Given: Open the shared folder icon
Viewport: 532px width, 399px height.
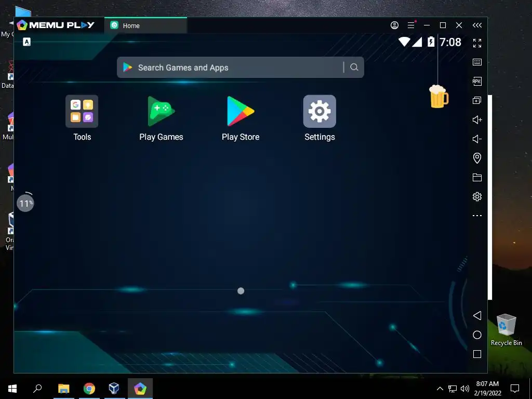Looking at the screenshot, I should pos(477,178).
